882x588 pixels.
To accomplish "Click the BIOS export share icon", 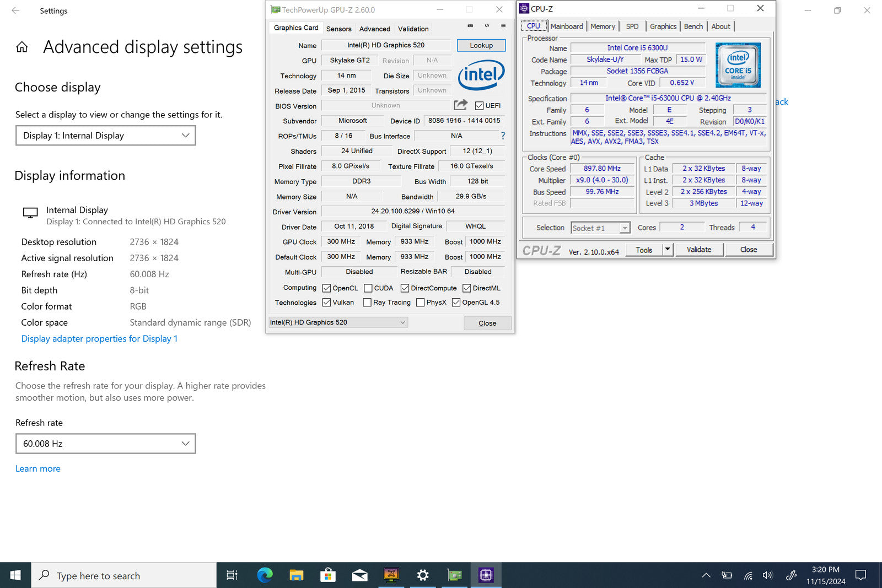I will click(460, 105).
